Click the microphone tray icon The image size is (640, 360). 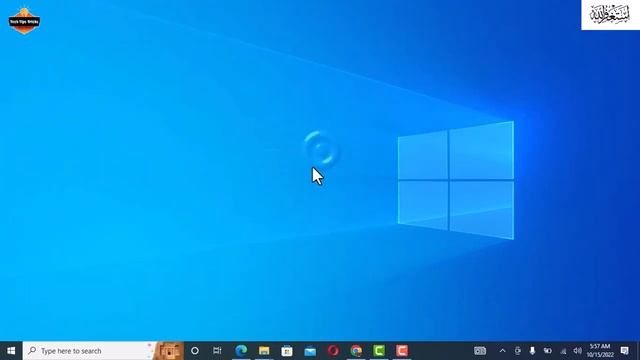point(532,351)
